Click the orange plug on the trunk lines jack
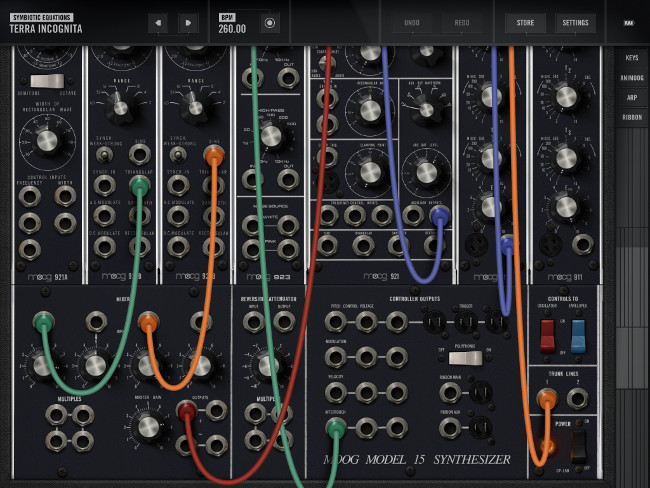Screen dimensions: 650x488 (546, 398)
